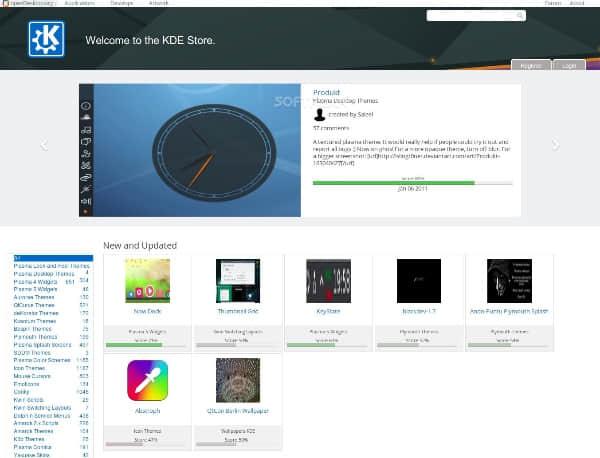The height and width of the screenshot is (458, 600).
Task: Advance carousel with right arrow
Action: point(556,145)
